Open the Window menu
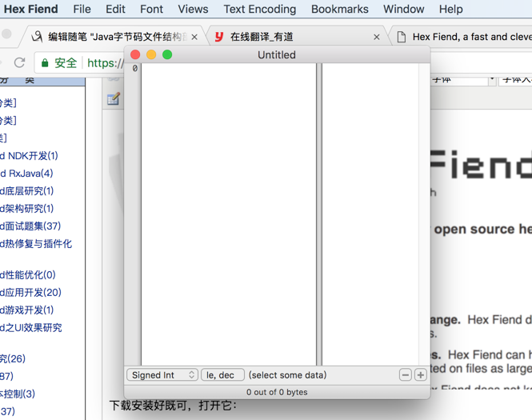This screenshot has width=532, height=420. point(403,9)
